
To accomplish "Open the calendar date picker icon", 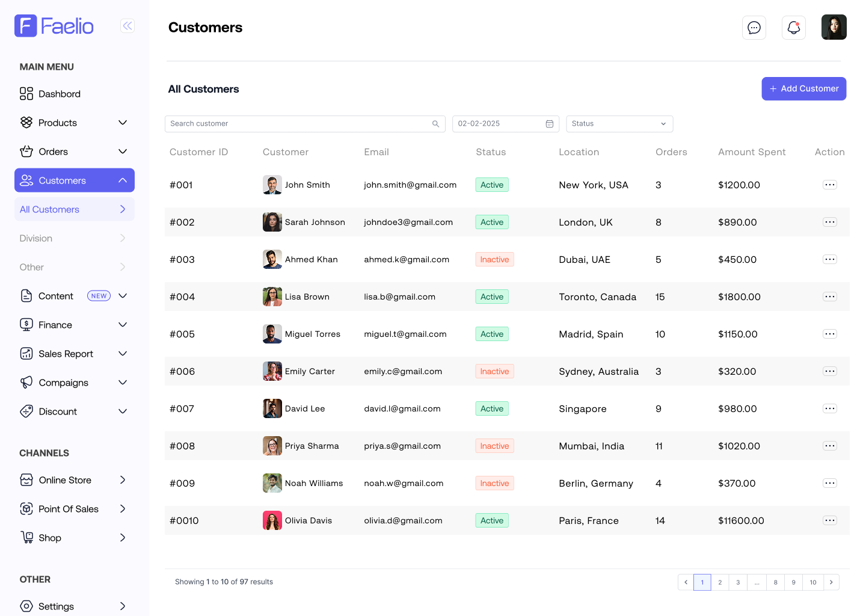I will 549,124.
